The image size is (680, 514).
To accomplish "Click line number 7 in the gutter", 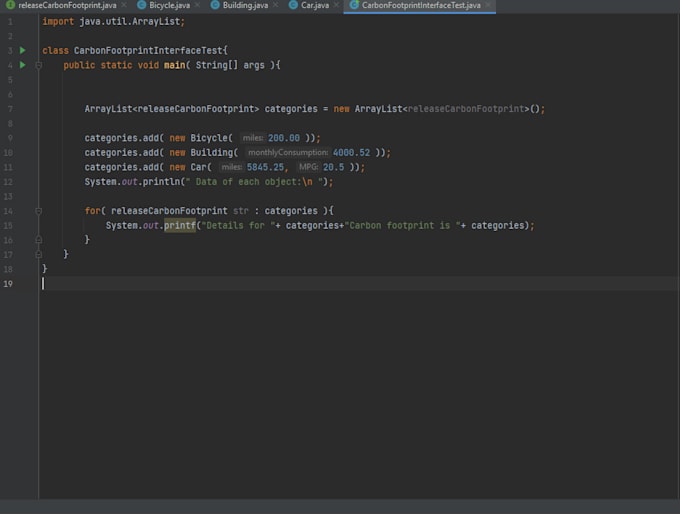I will click(x=10, y=109).
